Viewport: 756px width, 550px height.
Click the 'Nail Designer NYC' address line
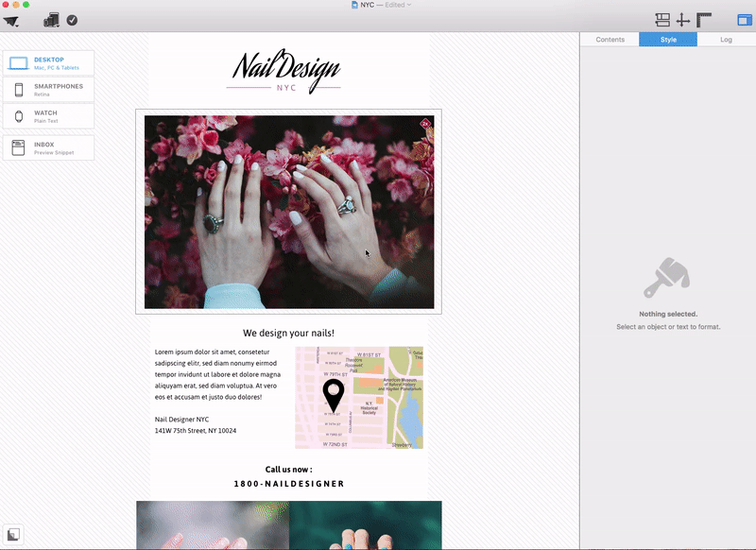click(x=181, y=420)
